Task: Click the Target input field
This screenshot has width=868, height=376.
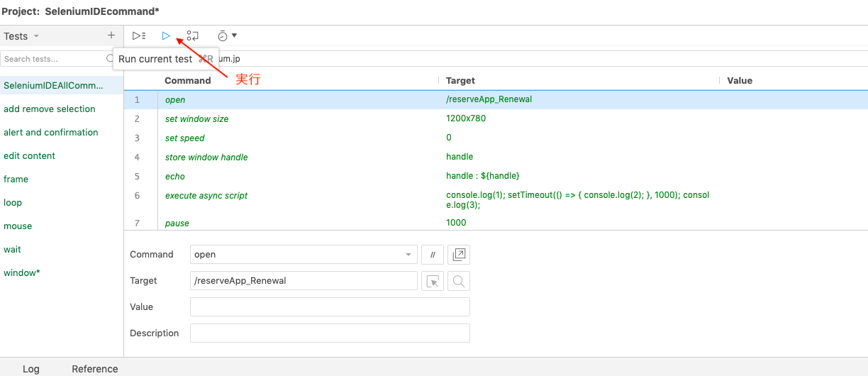Action: click(x=304, y=281)
